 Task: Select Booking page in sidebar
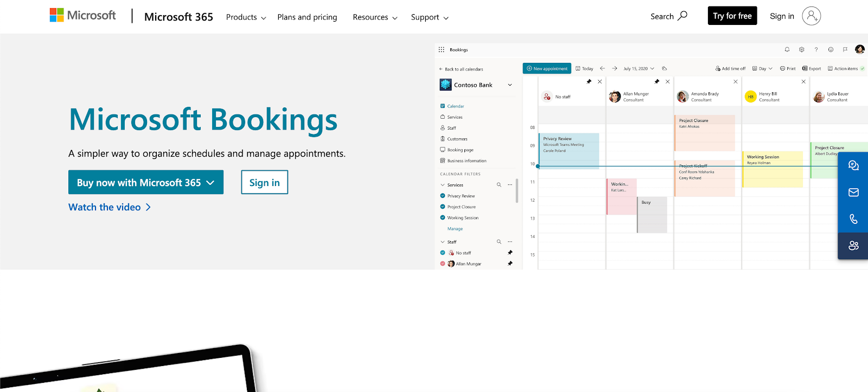(457, 150)
